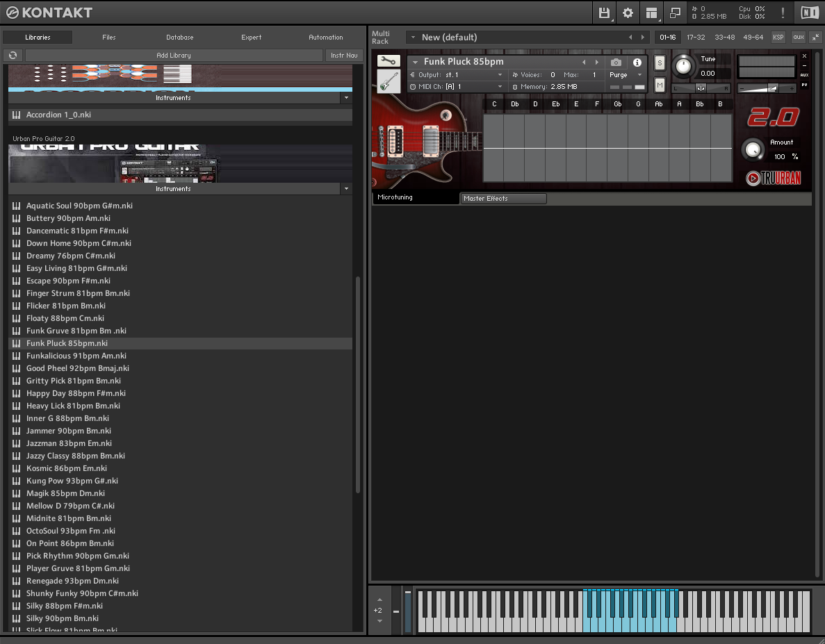Minimize rack headers with collapse arrows icon
The height and width of the screenshot is (644, 825).
click(815, 38)
